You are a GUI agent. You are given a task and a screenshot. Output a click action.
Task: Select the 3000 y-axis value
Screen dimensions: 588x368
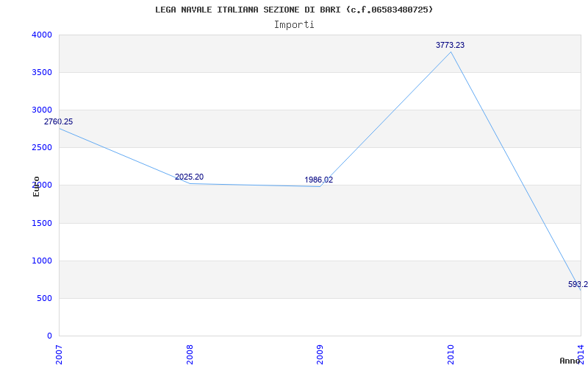tap(42, 110)
